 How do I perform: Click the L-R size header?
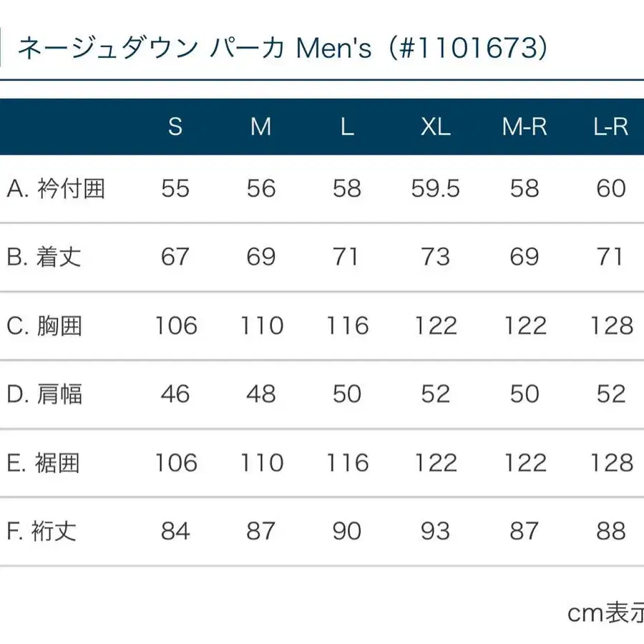610,127
